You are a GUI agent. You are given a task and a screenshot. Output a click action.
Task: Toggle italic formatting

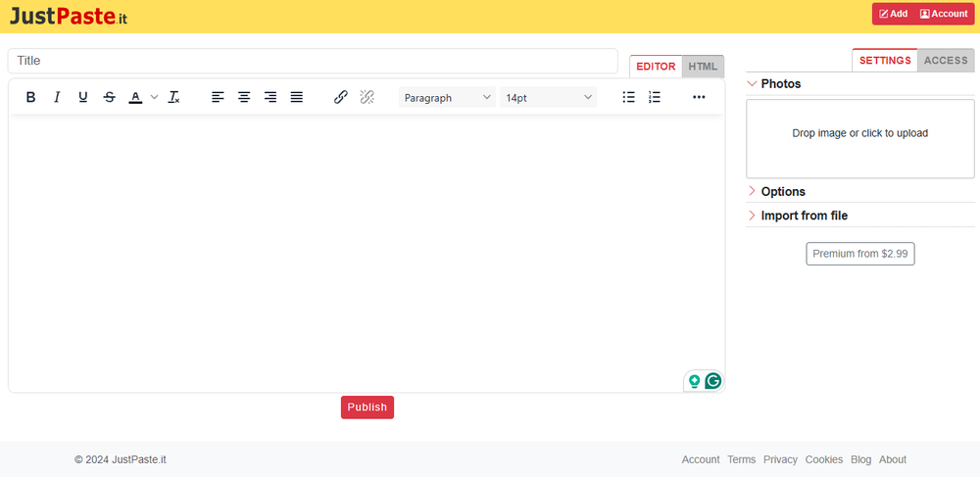tap(57, 97)
